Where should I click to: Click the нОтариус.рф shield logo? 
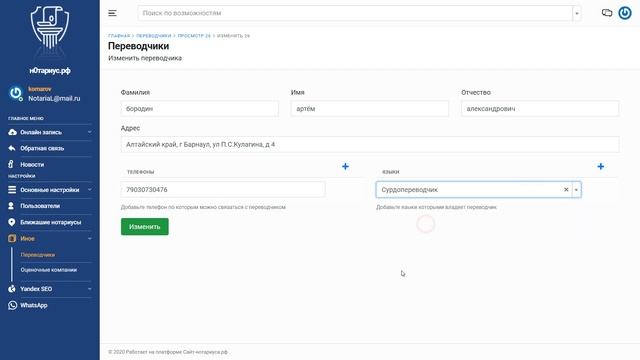click(x=50, y=28)
